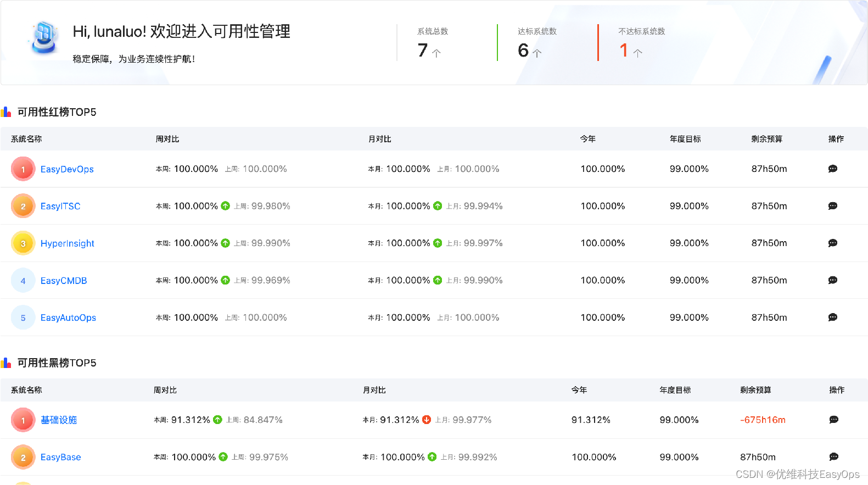Viewport: 868px width, 485px height.
Task: Click 上月 value 99.994% in EasyITSC row
Action: click(x=483, y=206)
